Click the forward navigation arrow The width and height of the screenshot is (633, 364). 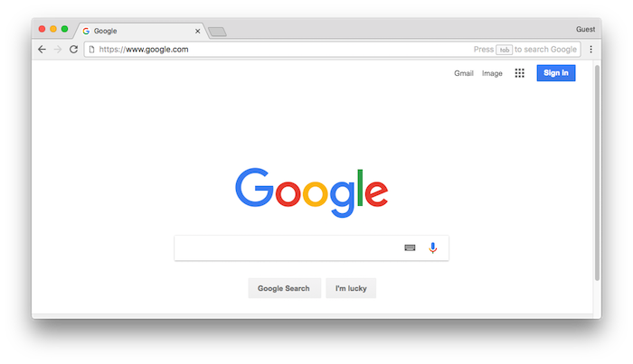58,49
